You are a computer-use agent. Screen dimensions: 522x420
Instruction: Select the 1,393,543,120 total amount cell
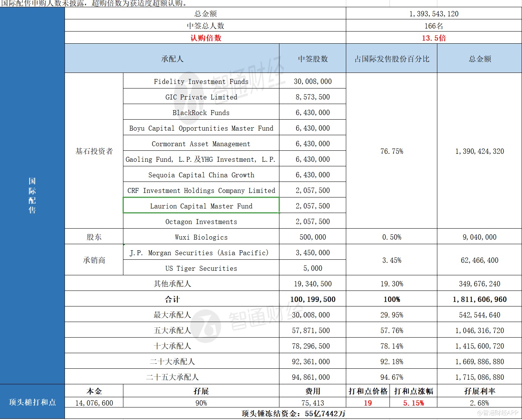(x=434, y=14)
